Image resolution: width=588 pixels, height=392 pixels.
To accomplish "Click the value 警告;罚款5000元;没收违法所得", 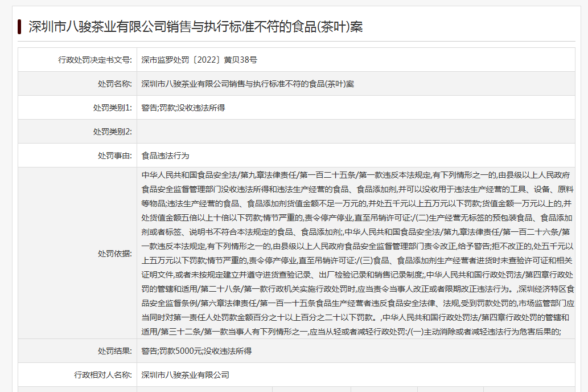I will 196,351.
